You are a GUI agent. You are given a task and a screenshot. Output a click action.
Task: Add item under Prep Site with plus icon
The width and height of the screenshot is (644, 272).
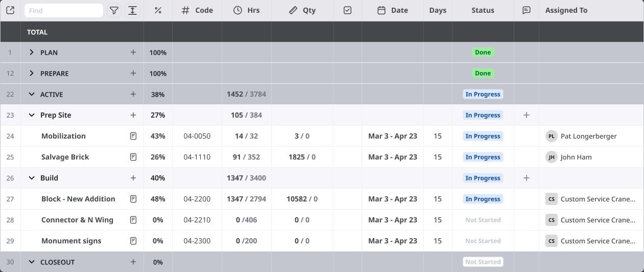133,115
